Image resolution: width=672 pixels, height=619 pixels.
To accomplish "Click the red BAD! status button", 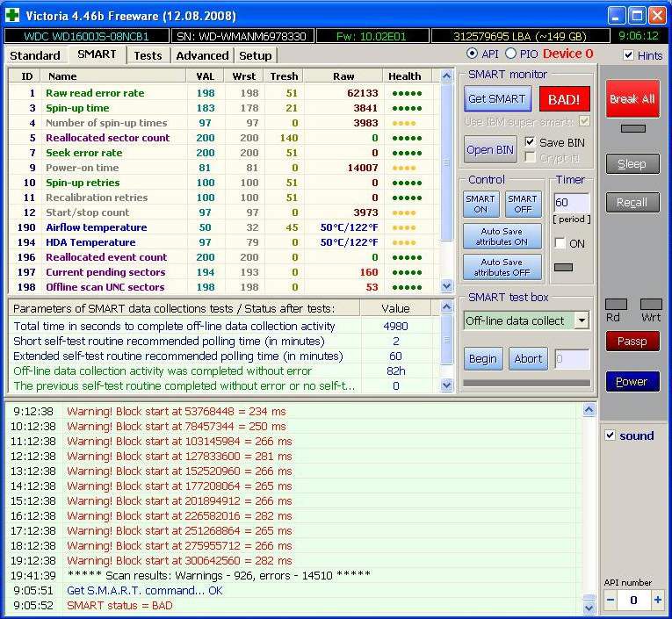I will [x=564, y=99].
